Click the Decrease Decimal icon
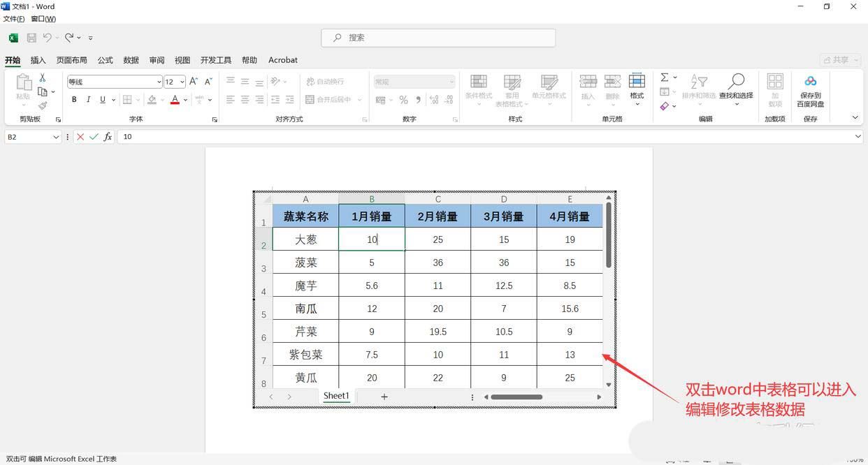The height and width of the screenshot is (465, 868). point(450,100)
